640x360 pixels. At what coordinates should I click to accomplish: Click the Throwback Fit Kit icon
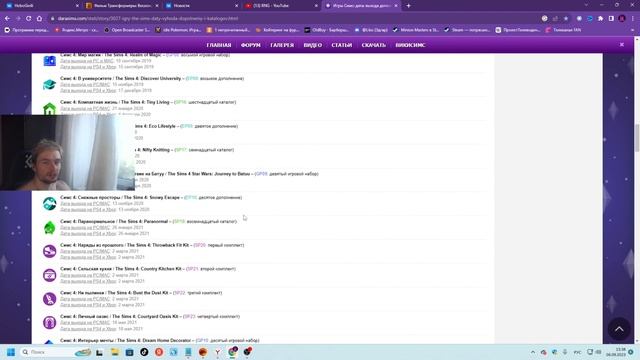49,251
